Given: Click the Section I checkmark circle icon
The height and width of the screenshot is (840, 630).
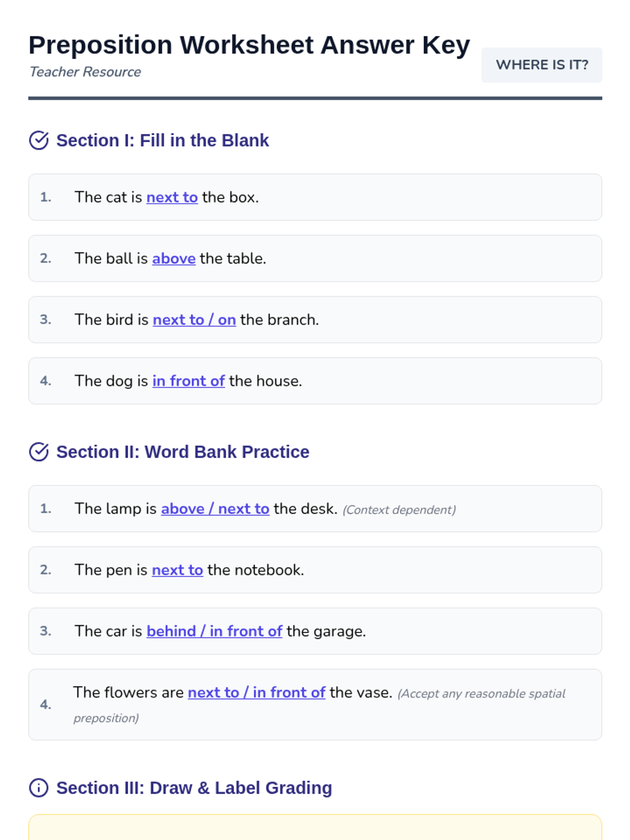Looking at the screenshot, I should (x=39, y=141).
